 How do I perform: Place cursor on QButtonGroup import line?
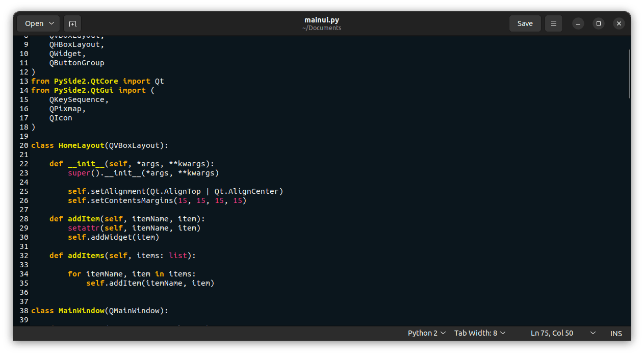click(x=76, y=63)
